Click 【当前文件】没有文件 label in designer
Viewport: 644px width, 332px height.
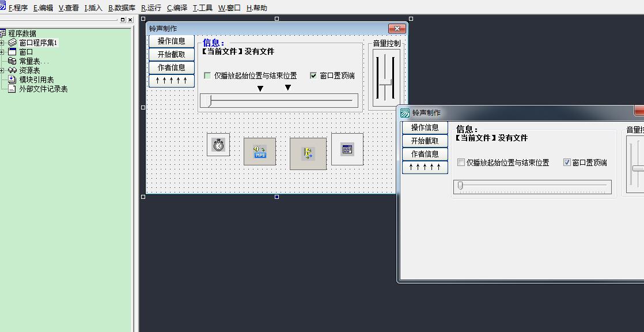238,51
